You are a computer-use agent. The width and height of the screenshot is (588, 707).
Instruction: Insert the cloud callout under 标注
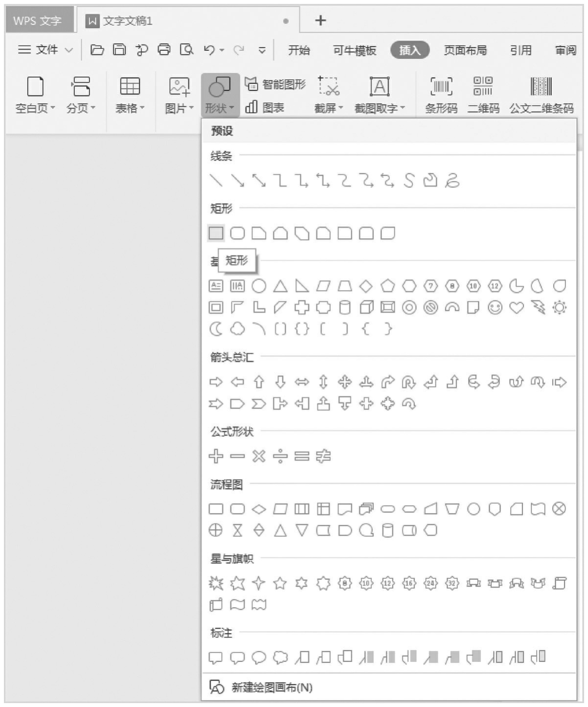click(280, 657)
